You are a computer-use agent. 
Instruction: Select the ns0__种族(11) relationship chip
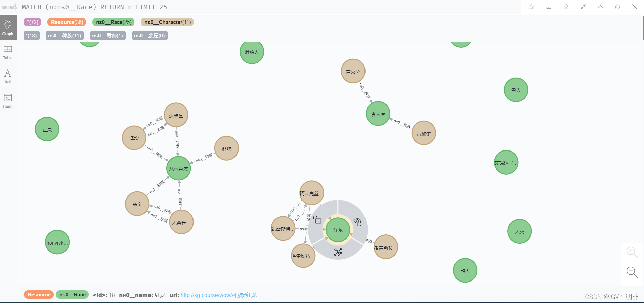point(65,36)
